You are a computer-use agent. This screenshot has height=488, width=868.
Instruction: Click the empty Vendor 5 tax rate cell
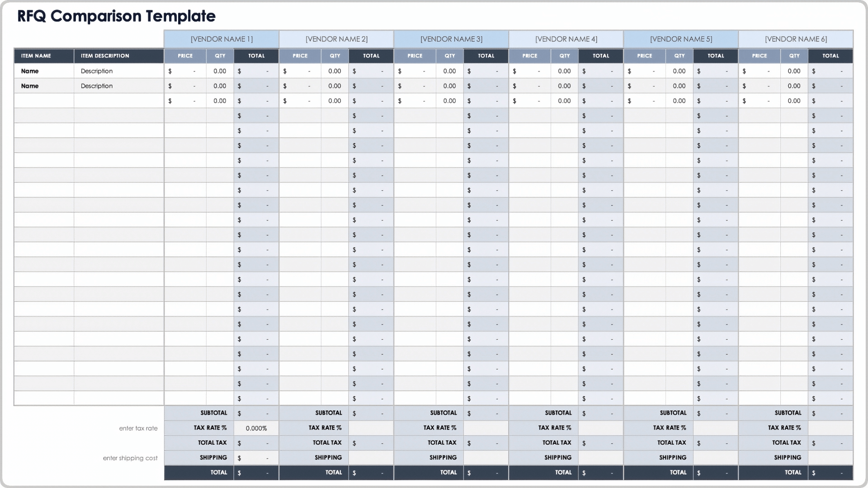(x=716, y=428)
